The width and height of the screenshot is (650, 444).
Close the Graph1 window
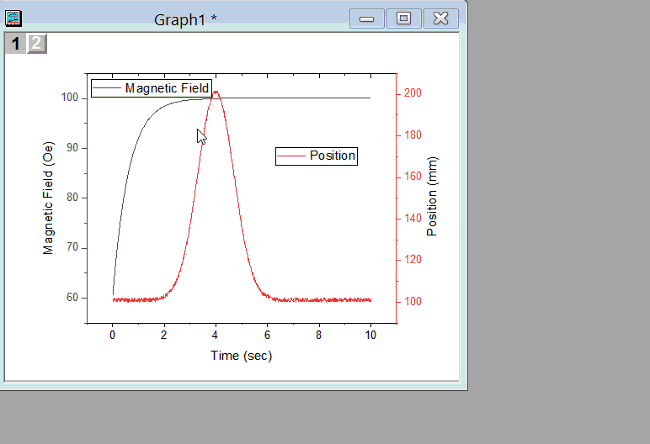point(440,18)
